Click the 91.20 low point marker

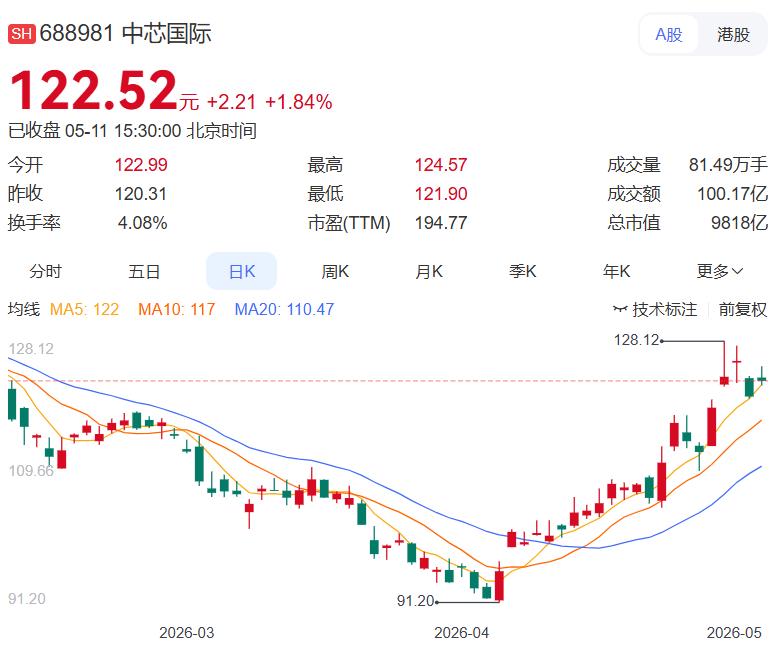click(x=416, y=601)
